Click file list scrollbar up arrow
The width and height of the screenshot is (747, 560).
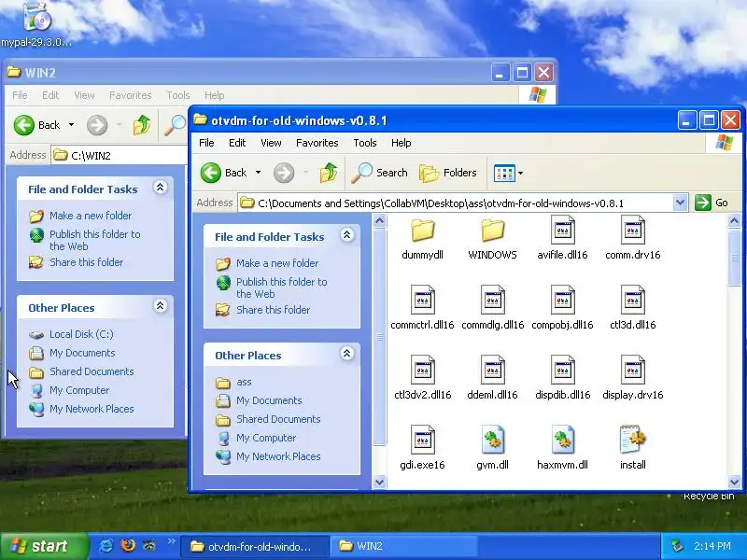pos(734,221)
